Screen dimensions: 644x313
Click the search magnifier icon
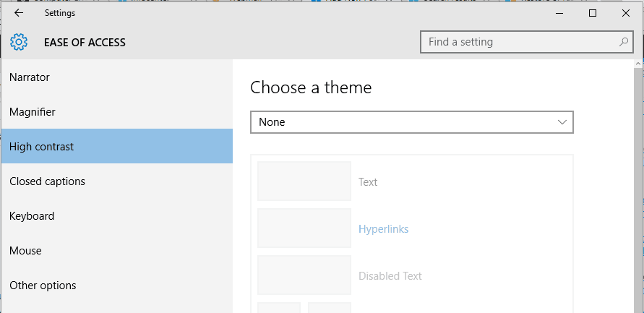point(624,42)
